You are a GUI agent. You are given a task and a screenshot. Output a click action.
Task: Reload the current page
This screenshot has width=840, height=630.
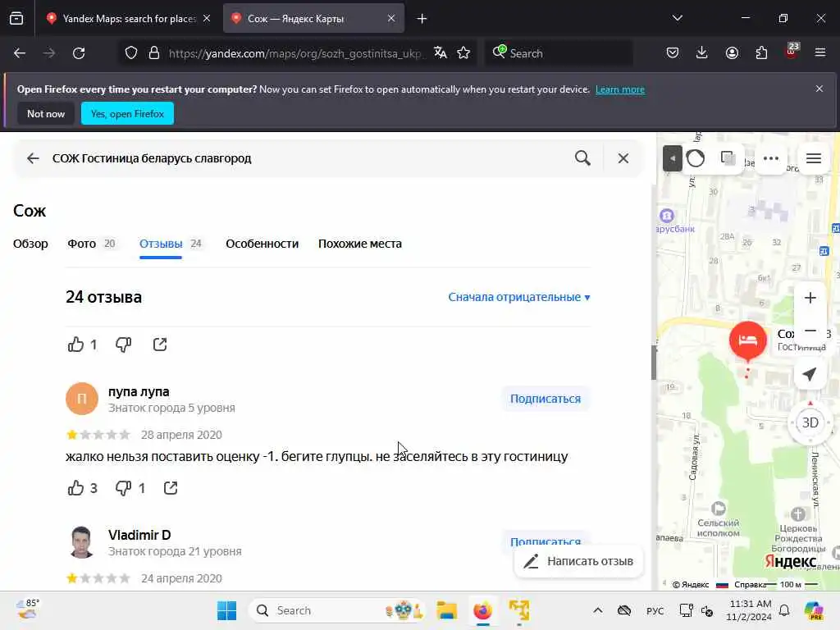pyautogui.click(x=79, y=53)
